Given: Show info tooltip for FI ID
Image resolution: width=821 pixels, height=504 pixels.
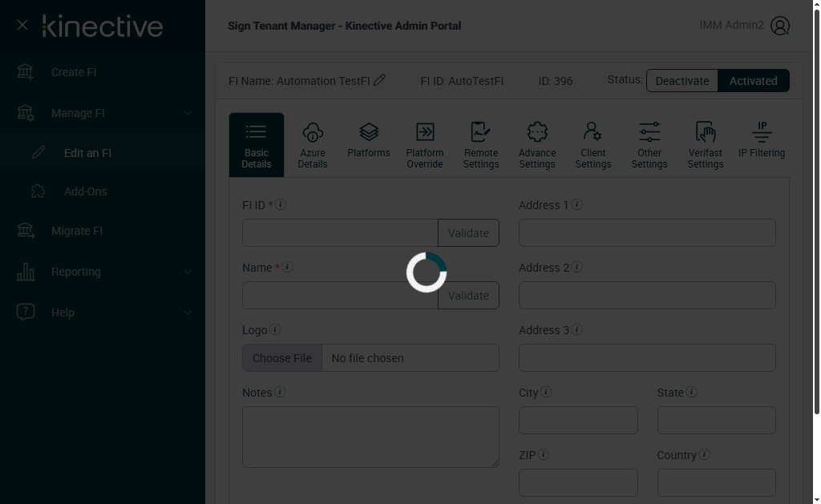Looking at the screenshot, I should (281, 204).
